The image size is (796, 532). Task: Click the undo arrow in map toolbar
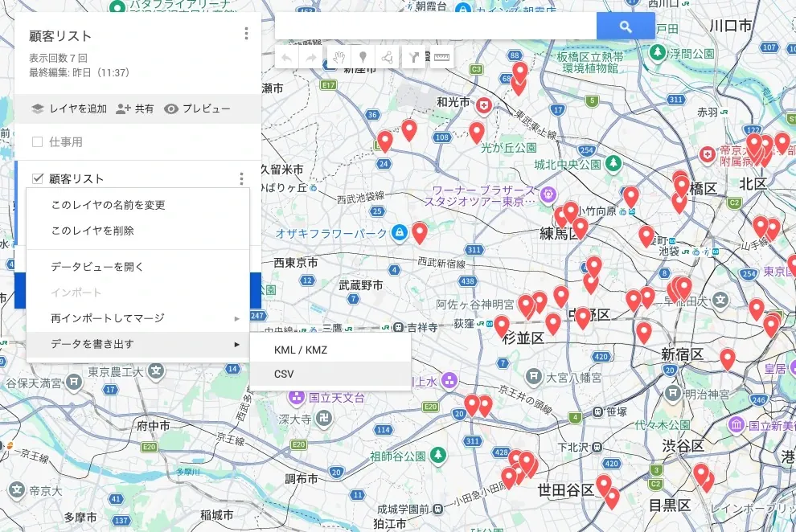pyautogui.click(x=287, y=58)
